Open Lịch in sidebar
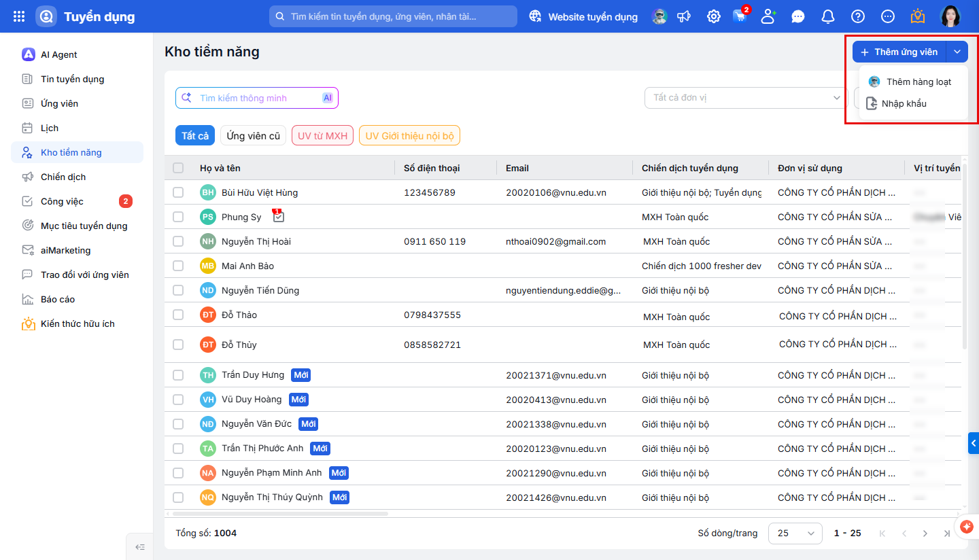The image size is (979, 560). coord(77,128)
